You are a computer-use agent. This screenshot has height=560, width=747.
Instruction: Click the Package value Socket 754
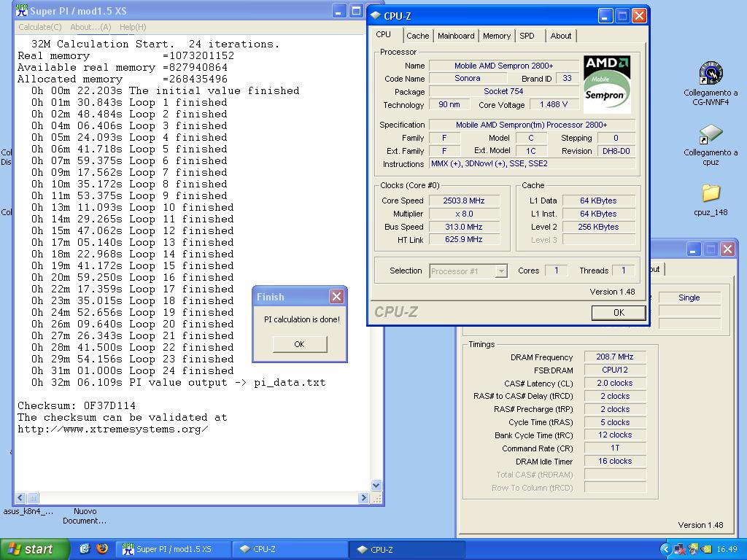pos(503,91)
